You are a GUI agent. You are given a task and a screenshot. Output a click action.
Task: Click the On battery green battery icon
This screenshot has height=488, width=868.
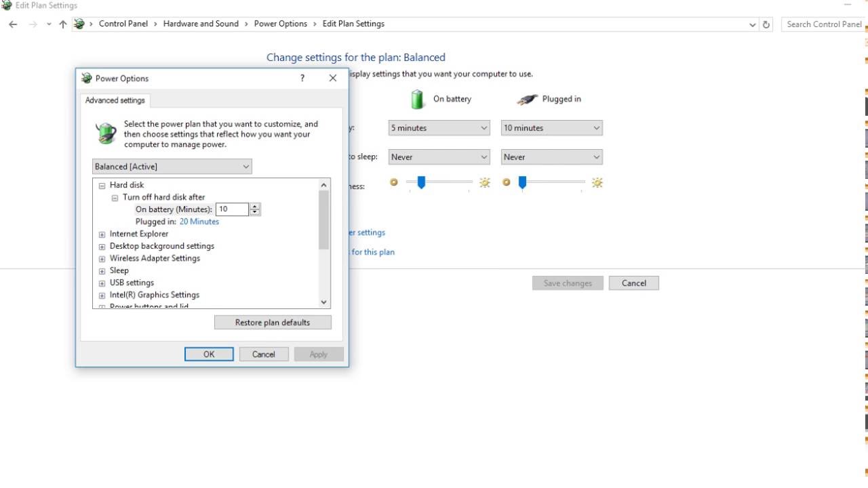(417, 99)
